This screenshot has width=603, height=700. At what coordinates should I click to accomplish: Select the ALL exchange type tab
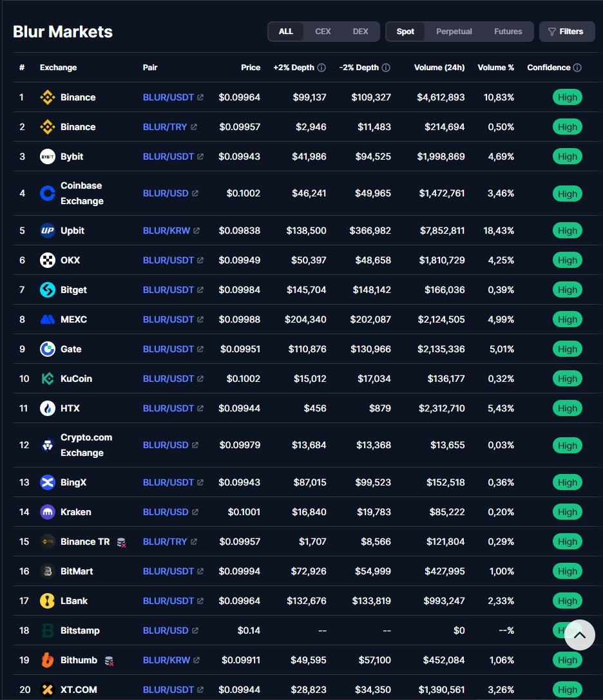point(286,32)
